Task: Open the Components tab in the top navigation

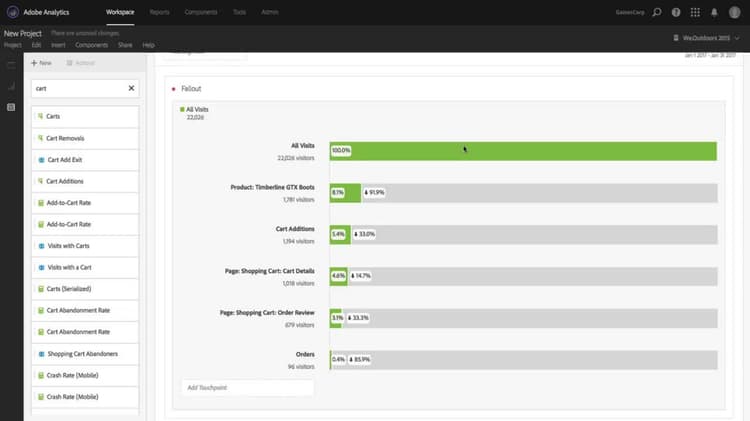Action: click(x=201, y=12)
